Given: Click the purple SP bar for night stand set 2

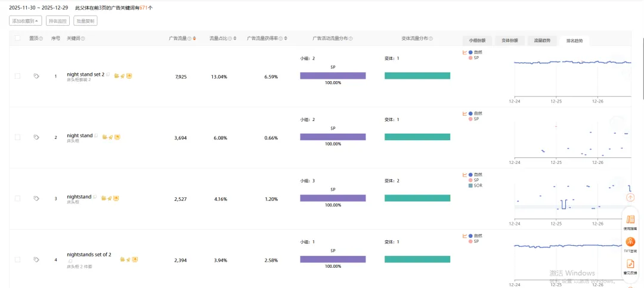Looking at the screenshot, I should pyautogui.click(x=333, y=76).
